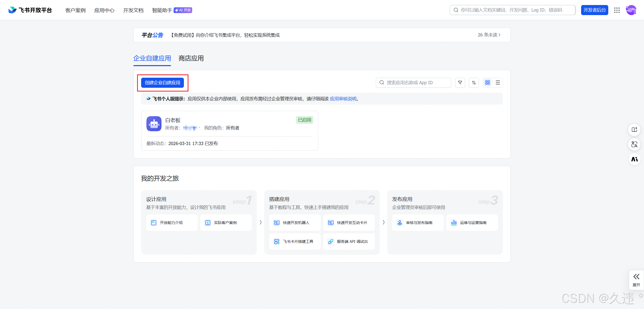Image resolution: width=644 pixels, height=309 pixels.
Task: Click the filter funnel icon
Action: coord(460,82)
